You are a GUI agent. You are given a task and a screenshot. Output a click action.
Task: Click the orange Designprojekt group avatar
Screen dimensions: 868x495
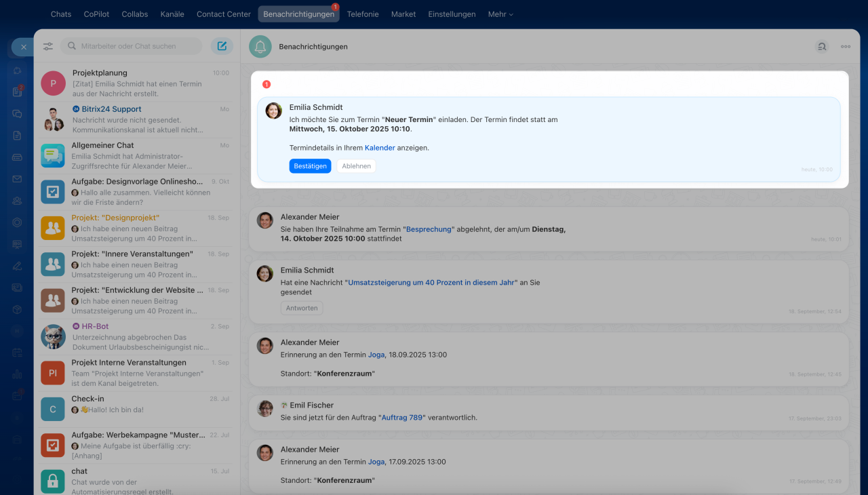(53, 228)
